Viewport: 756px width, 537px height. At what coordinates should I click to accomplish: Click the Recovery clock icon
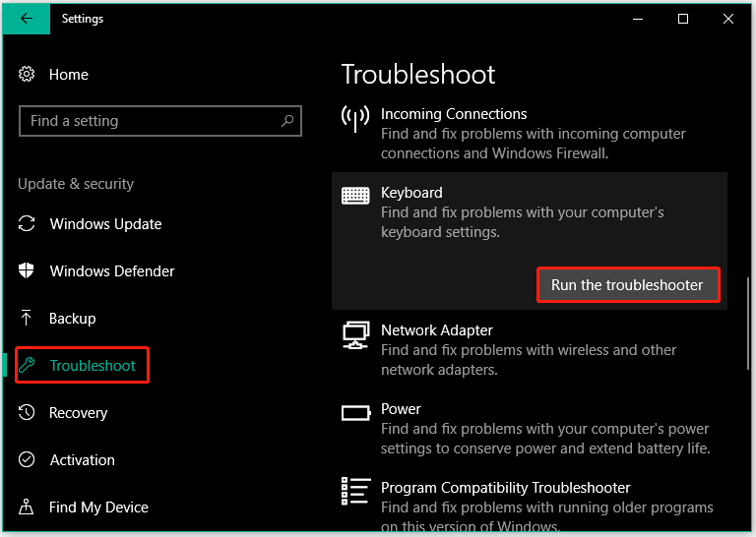click(x=28, y=413)
